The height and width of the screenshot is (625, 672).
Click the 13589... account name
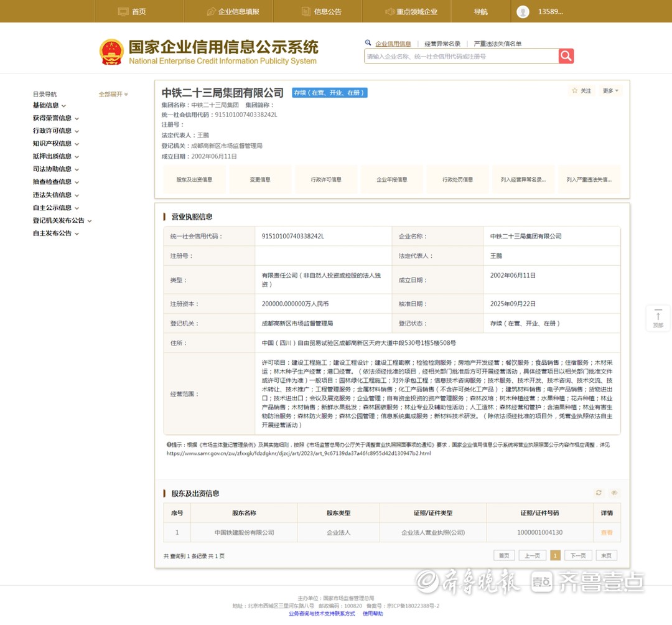[550, 12]
